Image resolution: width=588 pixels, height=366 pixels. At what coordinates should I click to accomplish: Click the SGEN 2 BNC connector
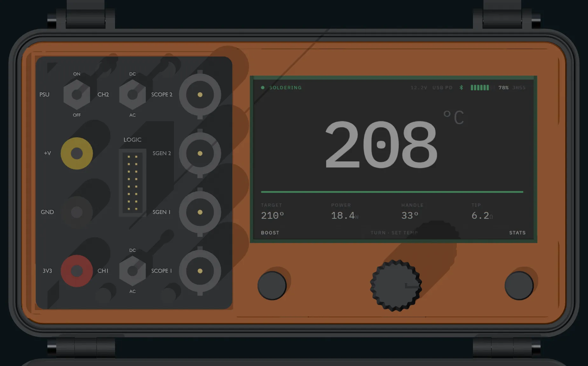click(x=200, y=153)
